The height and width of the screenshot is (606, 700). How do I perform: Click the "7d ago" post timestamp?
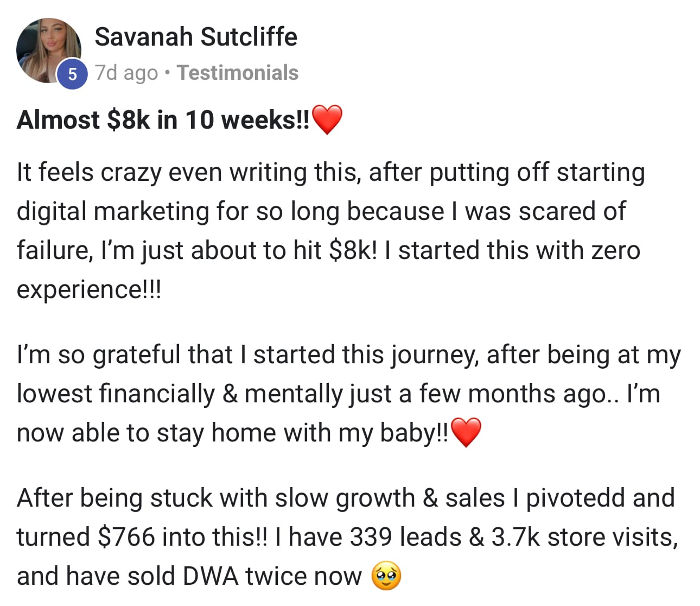pos(126,73)
